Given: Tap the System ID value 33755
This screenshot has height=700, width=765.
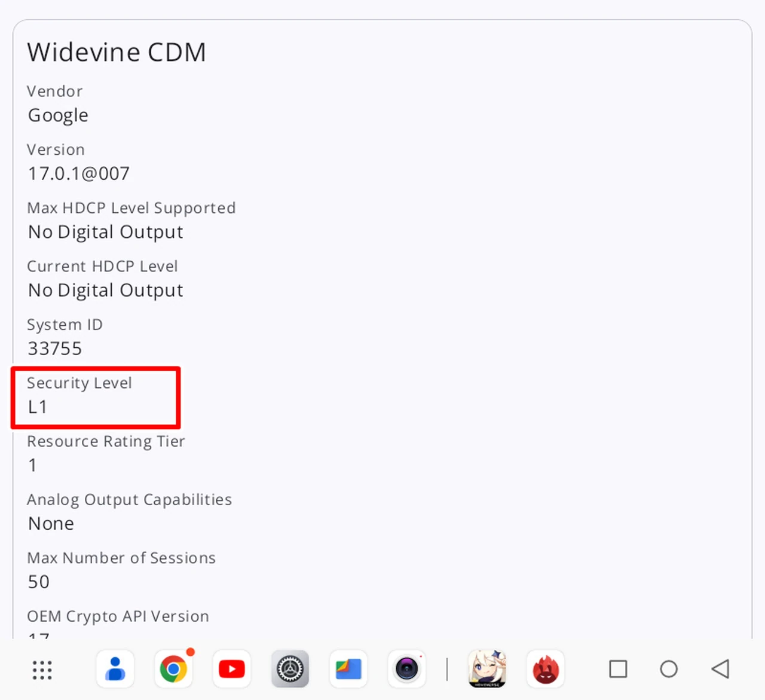Looking at the screenshot, I should pos(55,349).
